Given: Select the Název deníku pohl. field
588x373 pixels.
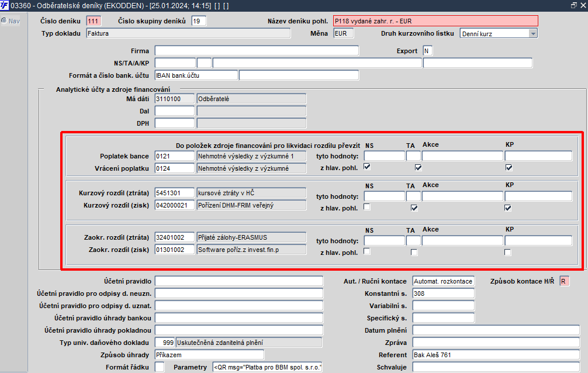Looking at the screenshot, I should 436,21.
